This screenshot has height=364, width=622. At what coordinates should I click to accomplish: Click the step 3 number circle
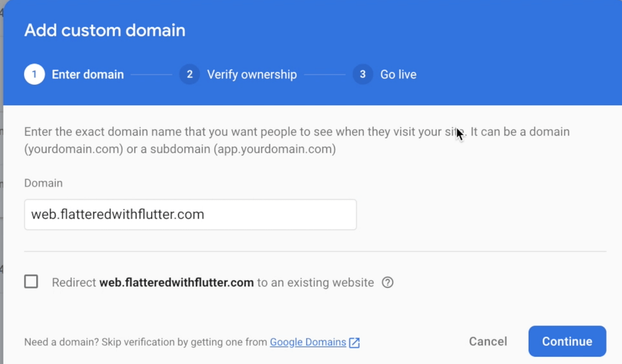363,74
